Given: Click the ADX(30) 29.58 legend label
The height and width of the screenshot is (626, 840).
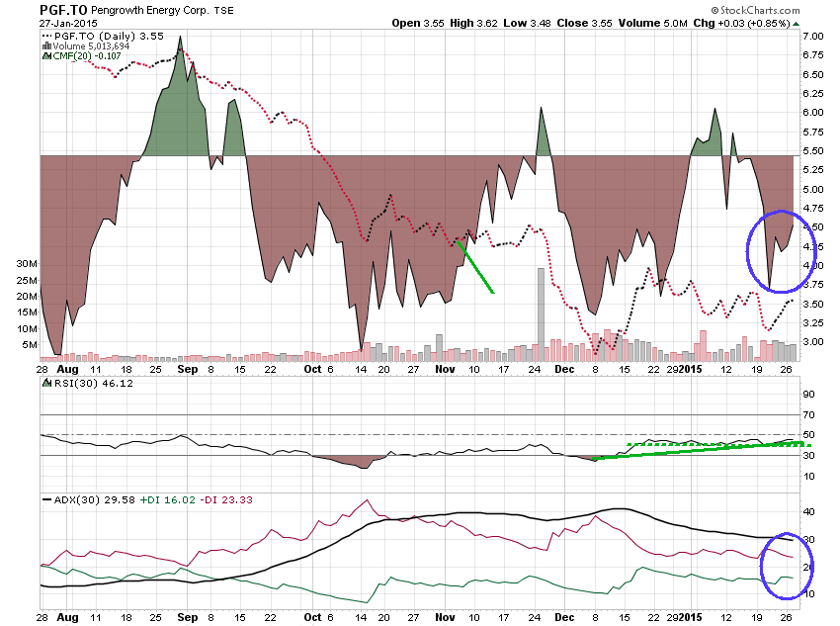Looking at the screenshot, I should (94, 499).
